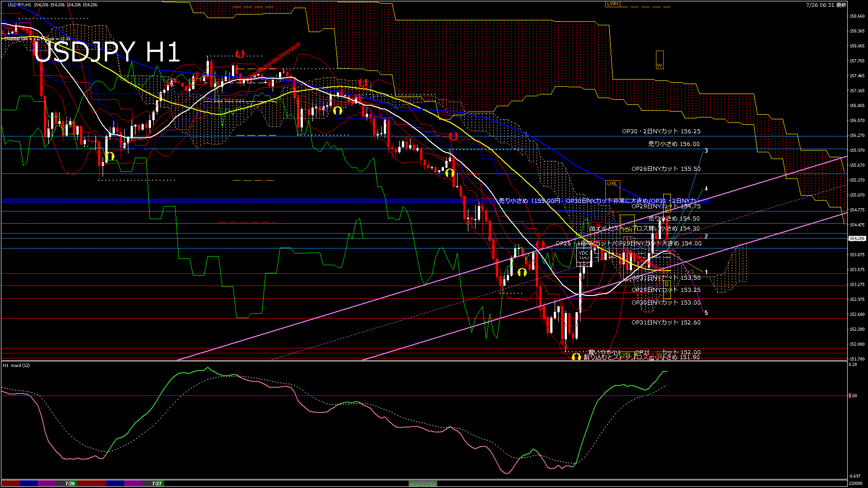Click red down-arrow signal beside OP26 154.00 label
868x488 pixels.
pos(540,244)
